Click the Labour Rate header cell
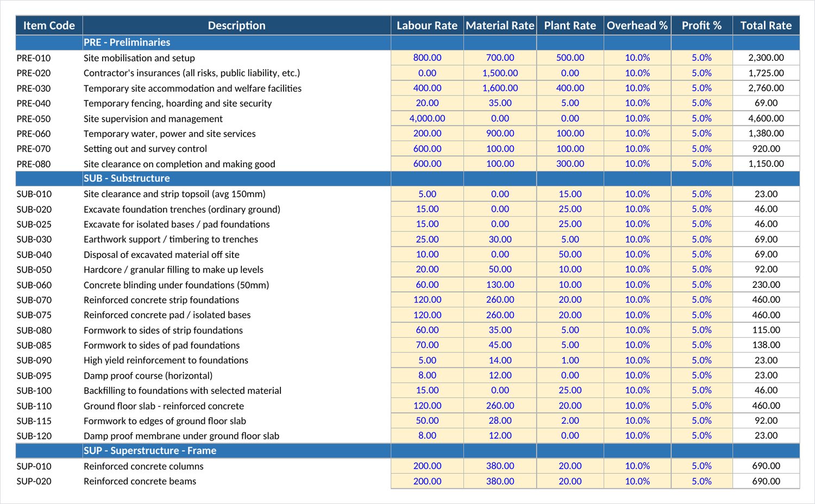The image size is (815, 504). 427,26
